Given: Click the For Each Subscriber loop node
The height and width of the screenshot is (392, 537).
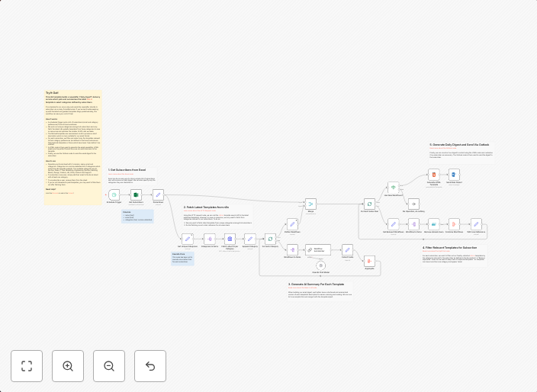Looking at the screenshot, I should click(369, 204).
